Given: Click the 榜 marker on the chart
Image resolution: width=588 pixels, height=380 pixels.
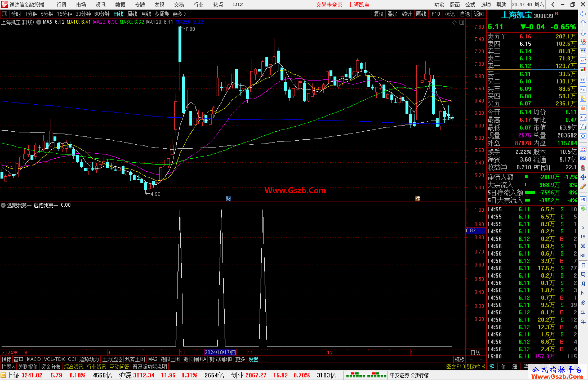Looking at the screenshot, I should [417, 199].
